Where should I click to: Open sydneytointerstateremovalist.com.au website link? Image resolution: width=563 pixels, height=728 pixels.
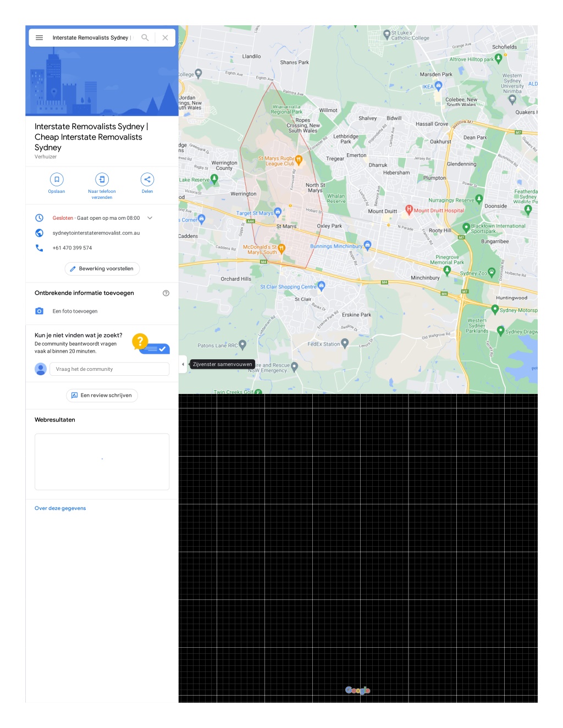point(96,233)
